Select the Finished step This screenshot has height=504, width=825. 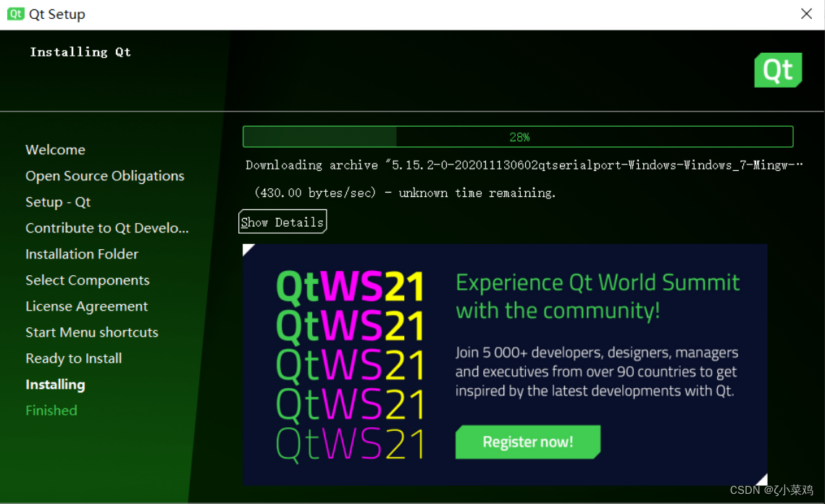pos(51,411)
